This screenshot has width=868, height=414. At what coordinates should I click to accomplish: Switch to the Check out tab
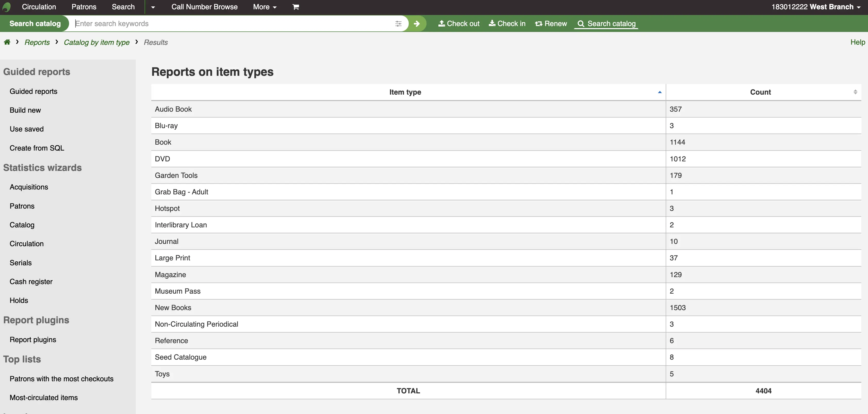pyautogui.click(x=459, y=24)
